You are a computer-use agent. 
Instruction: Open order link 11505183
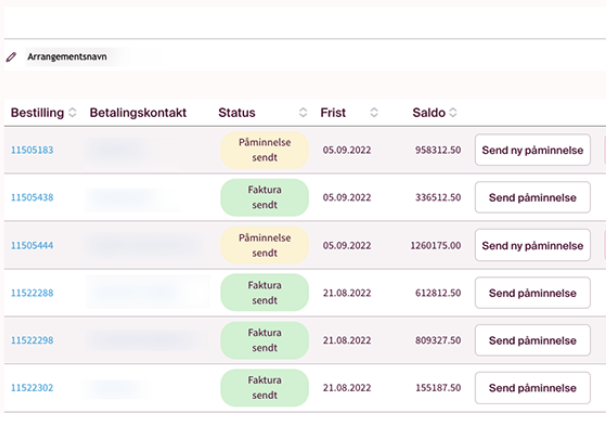tap(32, 150)
